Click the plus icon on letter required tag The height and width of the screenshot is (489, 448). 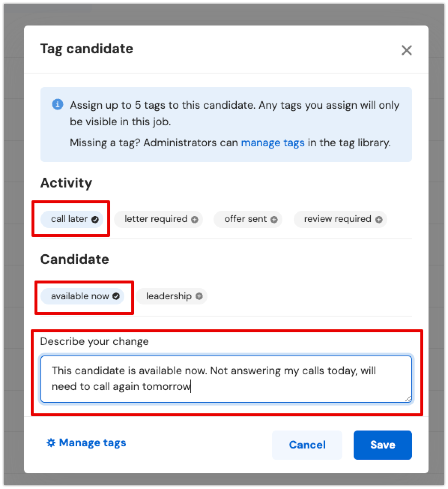(x=194, y=219)
